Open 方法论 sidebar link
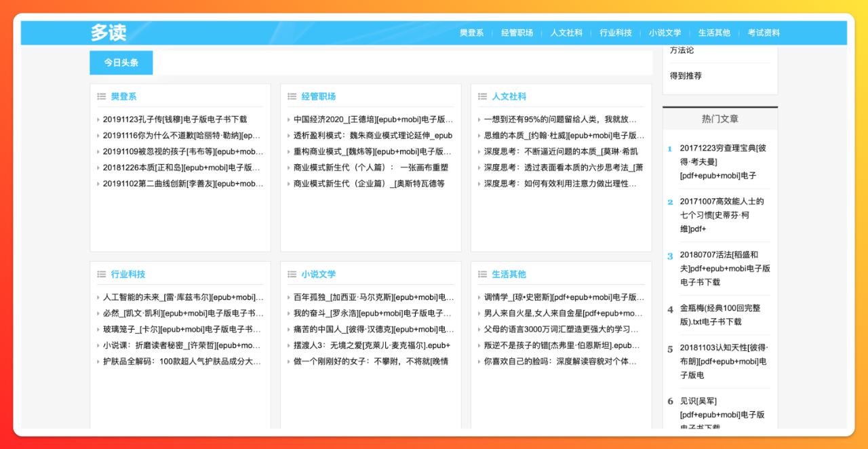The height and width of the screenshot is (449, 868). coord(682,50)
